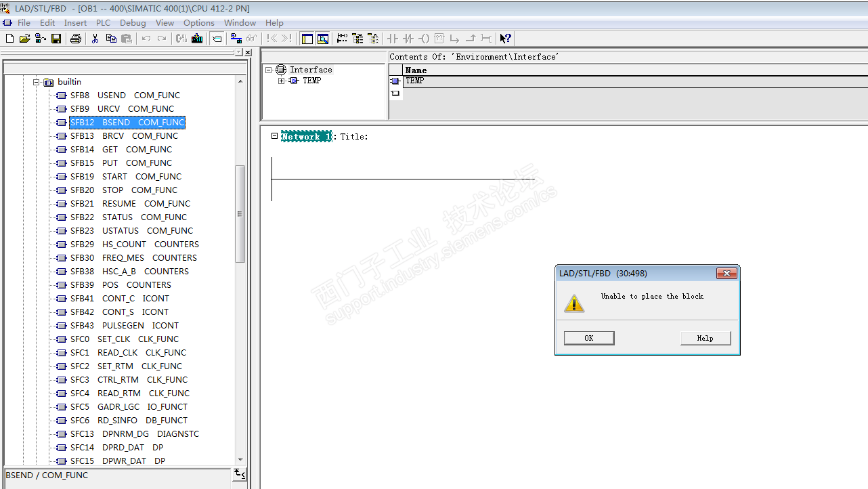Collapse the Interface node
868x489 pixels.
pyautogui.click(x=269, y=70)
